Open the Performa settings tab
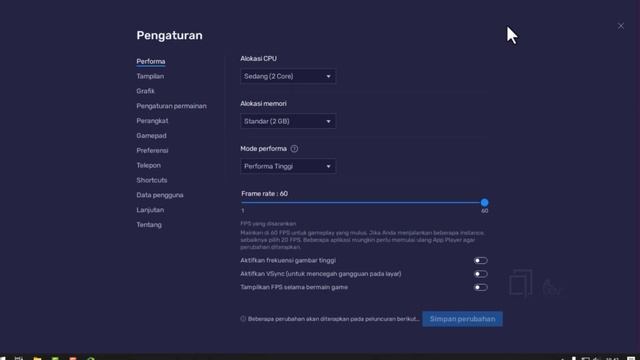Viewport: 640px width, 360px height. (x=151, y=61)
